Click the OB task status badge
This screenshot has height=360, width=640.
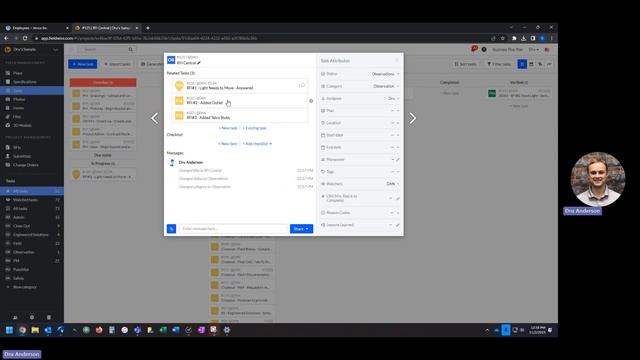point(171,60)
